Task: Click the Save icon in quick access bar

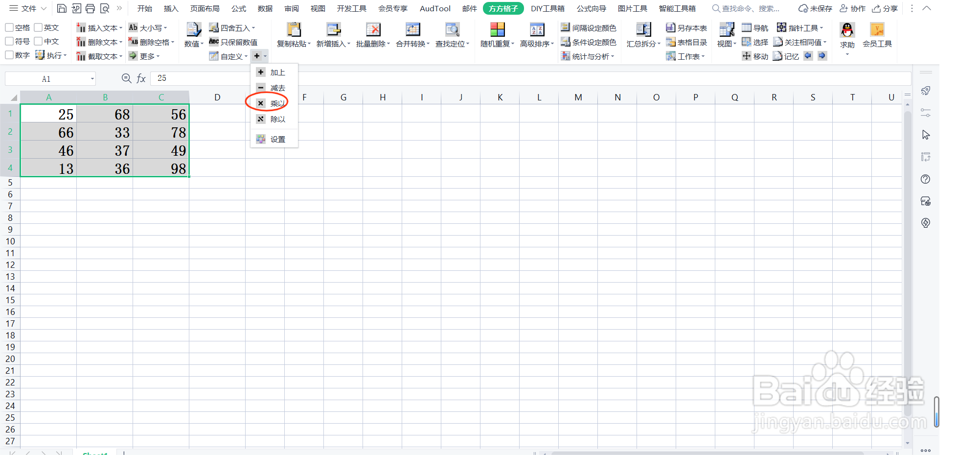Action: [62, 8]
